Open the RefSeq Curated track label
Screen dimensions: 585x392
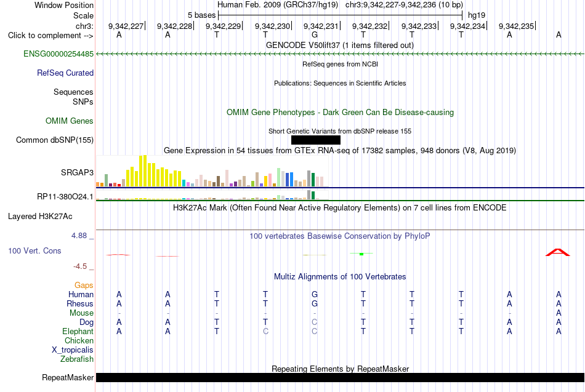tap(65, 73)
